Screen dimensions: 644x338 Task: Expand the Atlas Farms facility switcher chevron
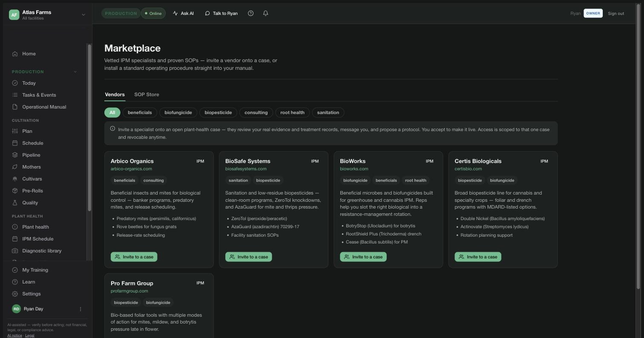[x=83, y=15]
